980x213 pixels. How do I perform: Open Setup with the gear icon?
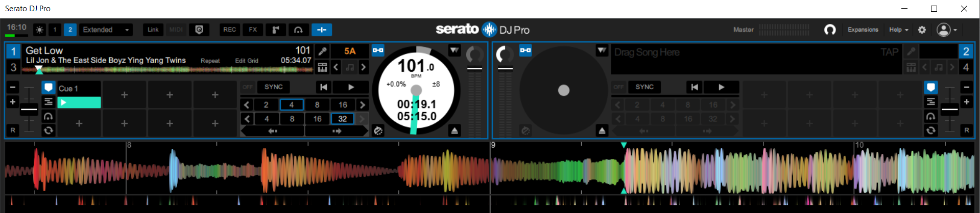click(x=922, y=30)
